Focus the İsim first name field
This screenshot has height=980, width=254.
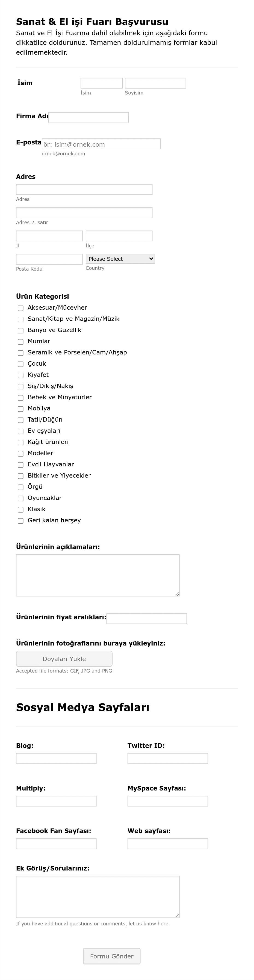pos(102,83)
